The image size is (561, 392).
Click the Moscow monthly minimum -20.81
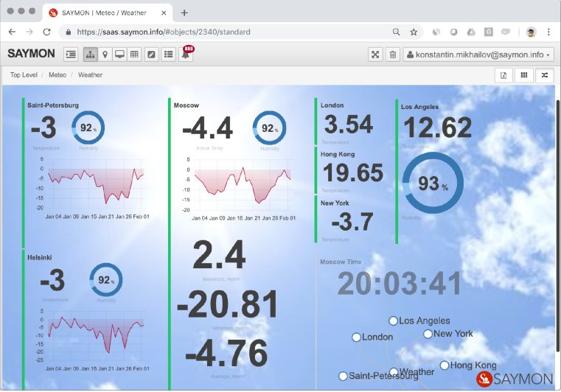228,304
